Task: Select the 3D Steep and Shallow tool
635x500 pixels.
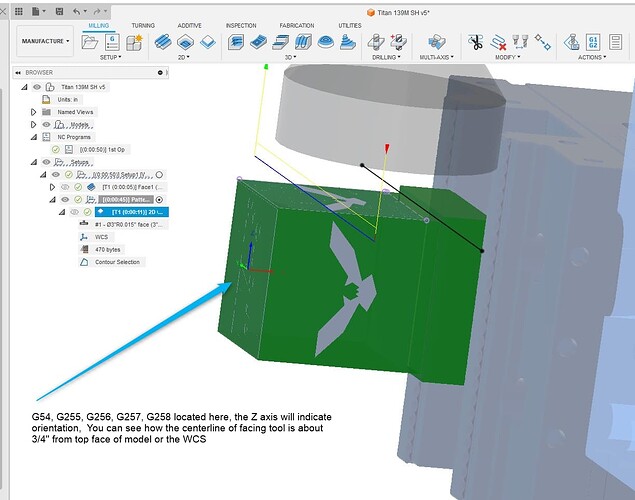Action: click(280, 42)
